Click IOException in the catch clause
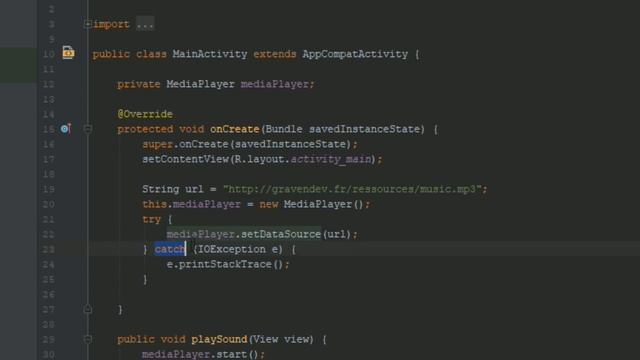This screenshot has height=360, width=640. (x=231, y=249)
